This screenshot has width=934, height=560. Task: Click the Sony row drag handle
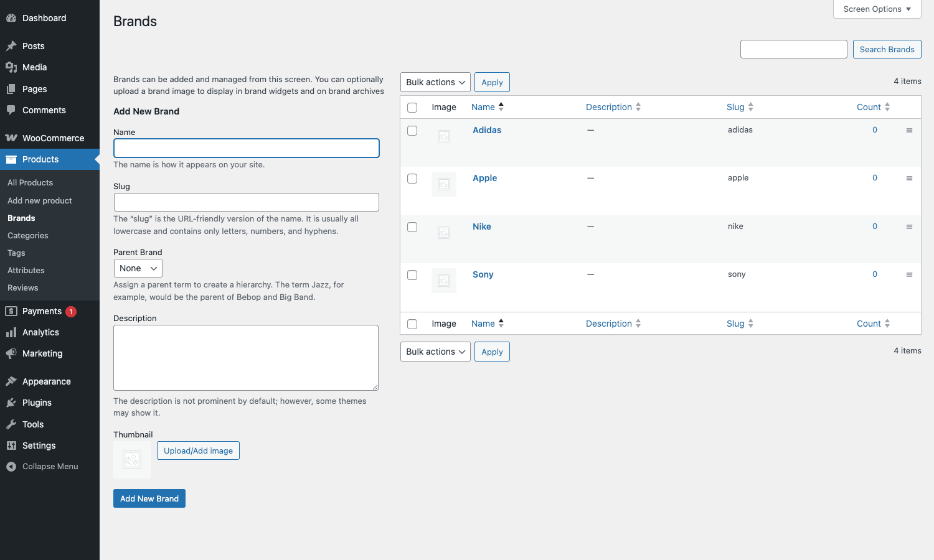click(909, 274)
